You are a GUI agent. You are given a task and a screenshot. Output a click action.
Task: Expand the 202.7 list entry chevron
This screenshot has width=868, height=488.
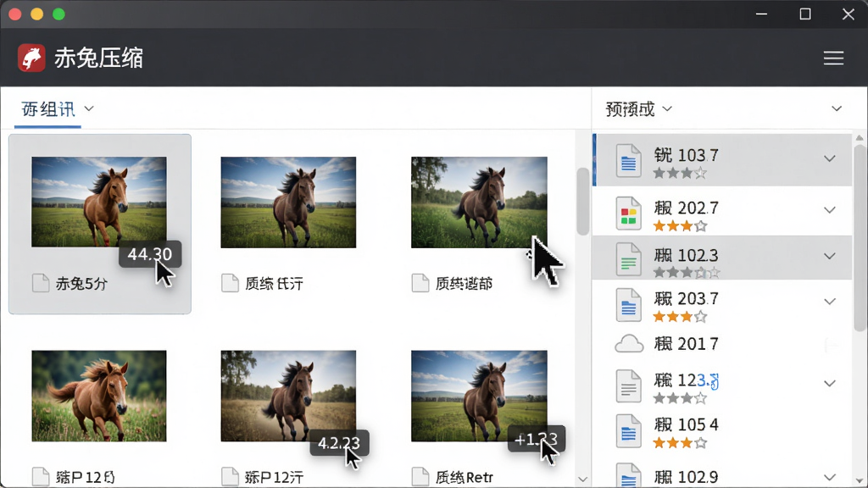click(x=829, y=210)
